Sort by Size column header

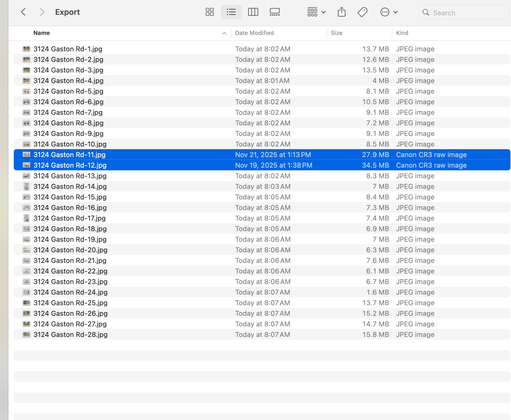(x=337, y=33)
